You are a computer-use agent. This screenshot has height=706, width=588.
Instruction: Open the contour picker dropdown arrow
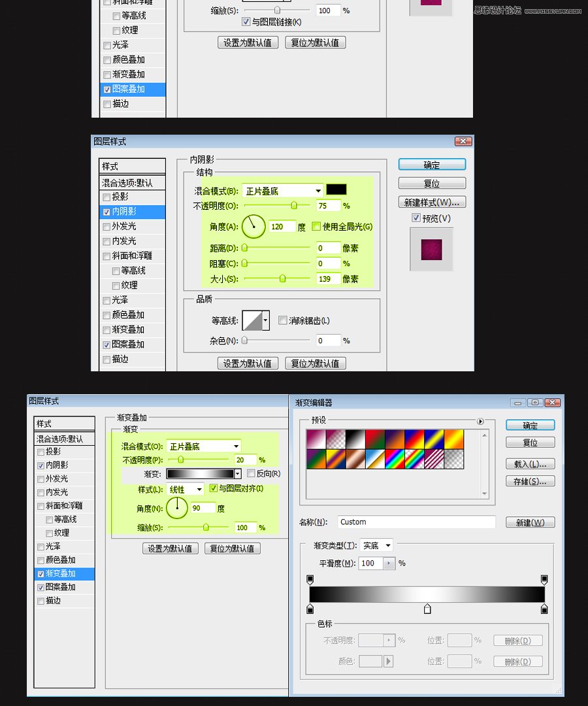point(265,320)
